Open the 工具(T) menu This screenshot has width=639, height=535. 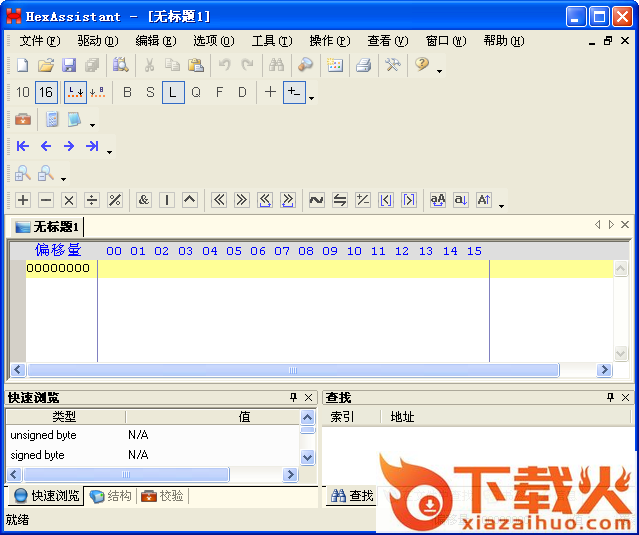pos(271,41)
